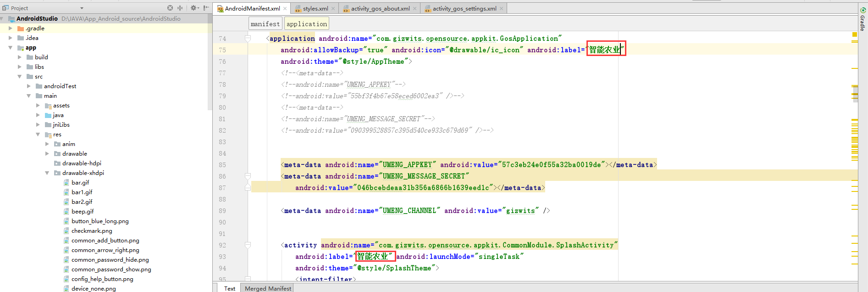Image resolution: width=868 pixels, height=292 pixels.
Task: Click the fold marker on line 92
Action: [x=248, y=245]
